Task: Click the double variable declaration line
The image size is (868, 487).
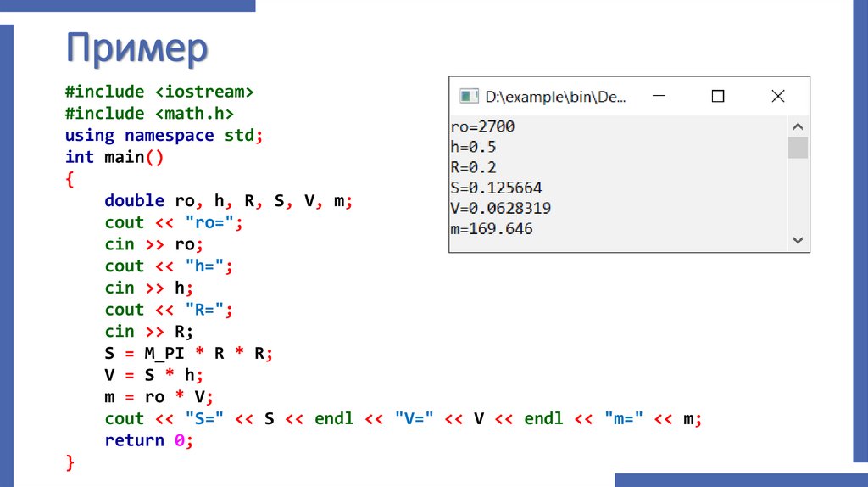Action: 229,200
